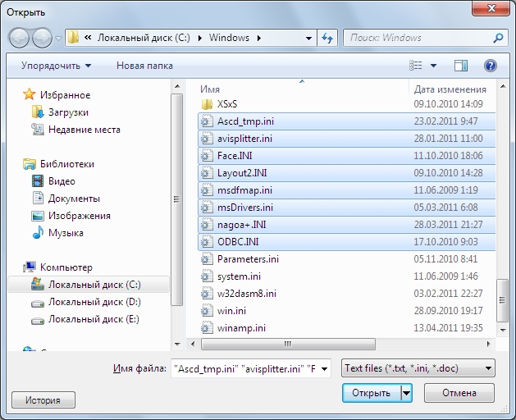
Task: Click the navigation pane vertical scrollbar
Action: coord(177,199)
